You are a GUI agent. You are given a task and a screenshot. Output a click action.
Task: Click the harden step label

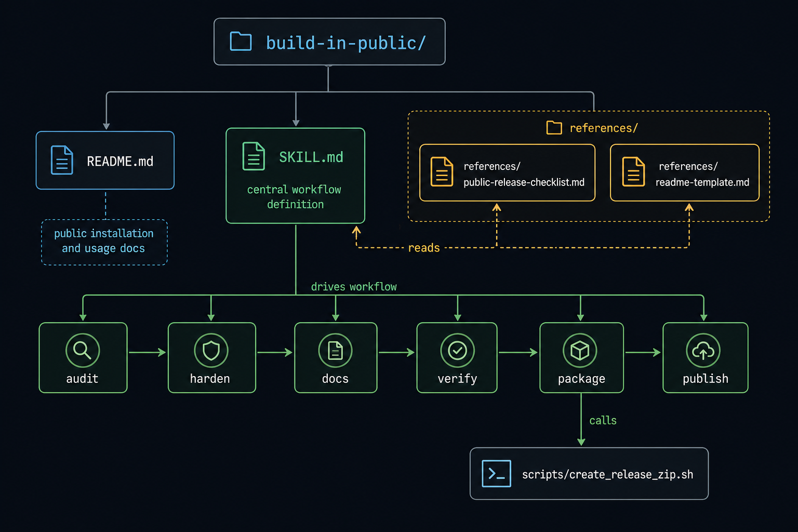[x=210, y=379]
